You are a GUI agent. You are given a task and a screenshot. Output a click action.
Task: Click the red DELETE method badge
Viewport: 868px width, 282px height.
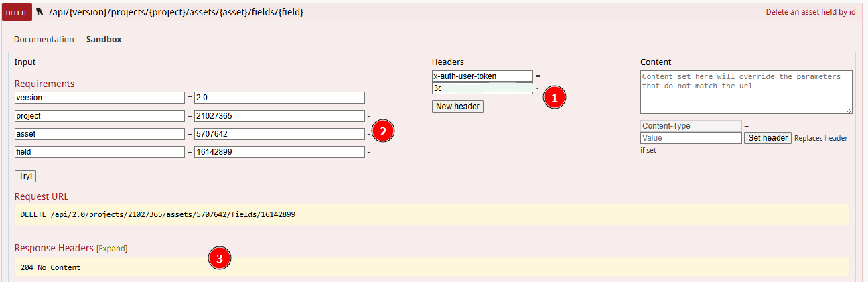coord(17,12)
